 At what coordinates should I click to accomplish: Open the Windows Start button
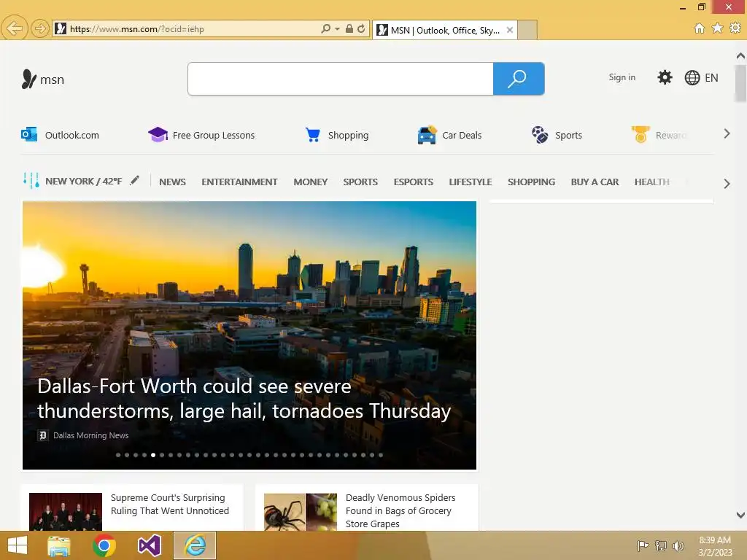18,545
